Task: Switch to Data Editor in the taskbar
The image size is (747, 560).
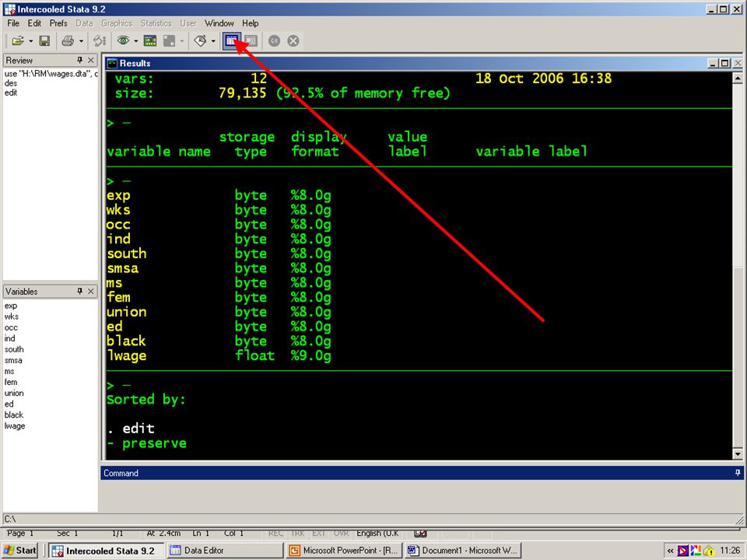Action: pos(224,551)
